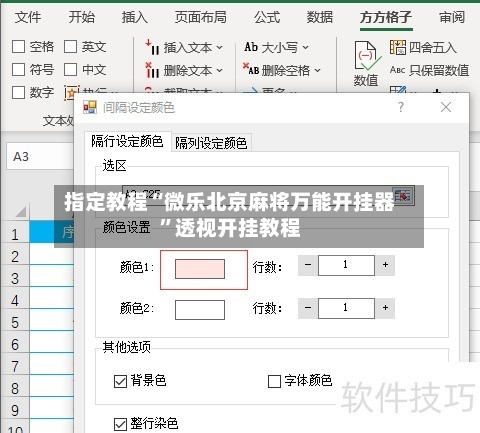Increase 颜色1 行数 with plus button
480x433 pixels.
(x=385, y=265)
